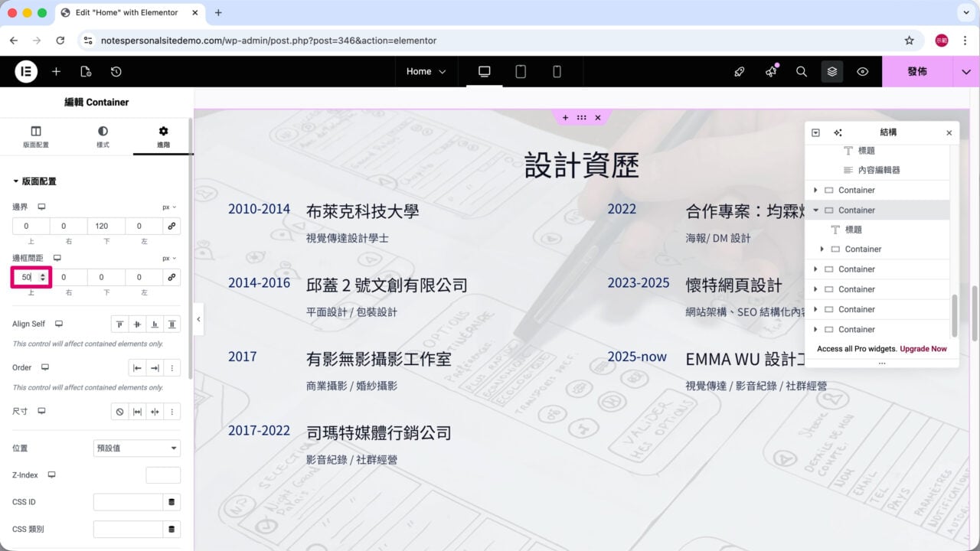Viewport: 980px width, 551px height.
Task: Open publish options chevron beside 發佈
Action: pyautogui.click(x=965, y=71)
